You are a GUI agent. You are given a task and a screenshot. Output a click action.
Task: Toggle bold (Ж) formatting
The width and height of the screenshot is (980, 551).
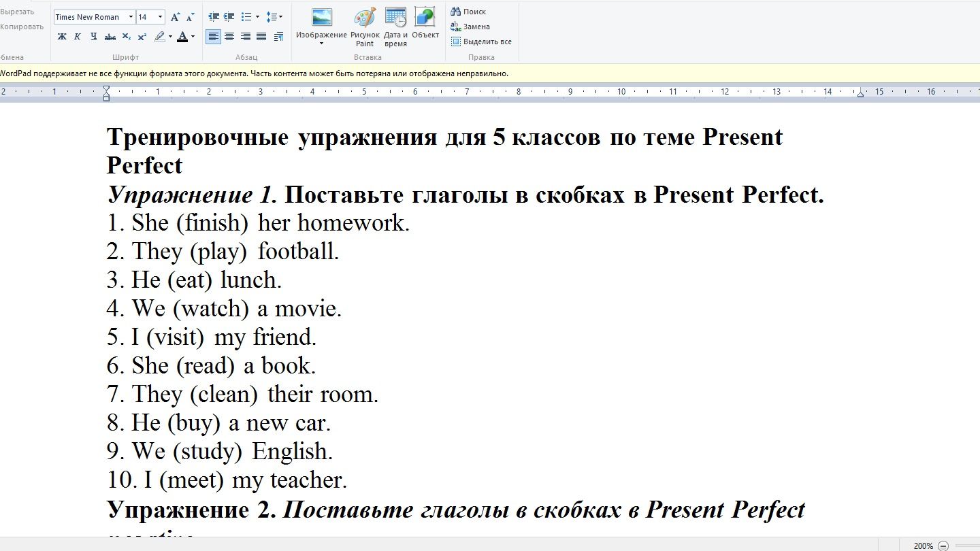coord(62,37)
